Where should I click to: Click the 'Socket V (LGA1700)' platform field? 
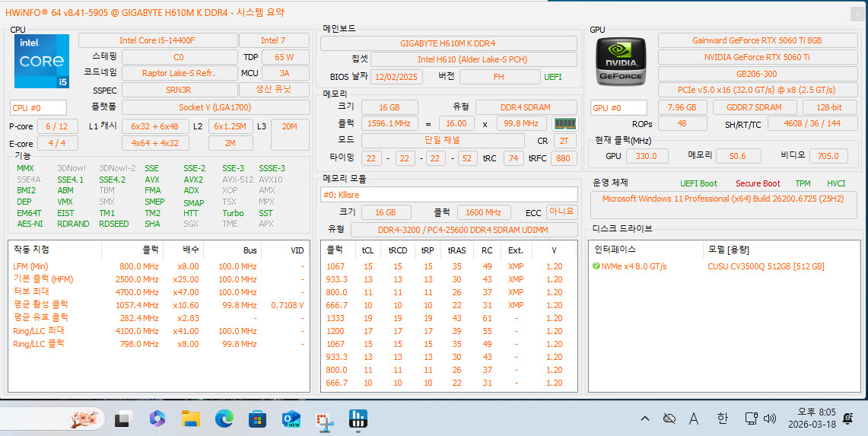click(215, 107)
